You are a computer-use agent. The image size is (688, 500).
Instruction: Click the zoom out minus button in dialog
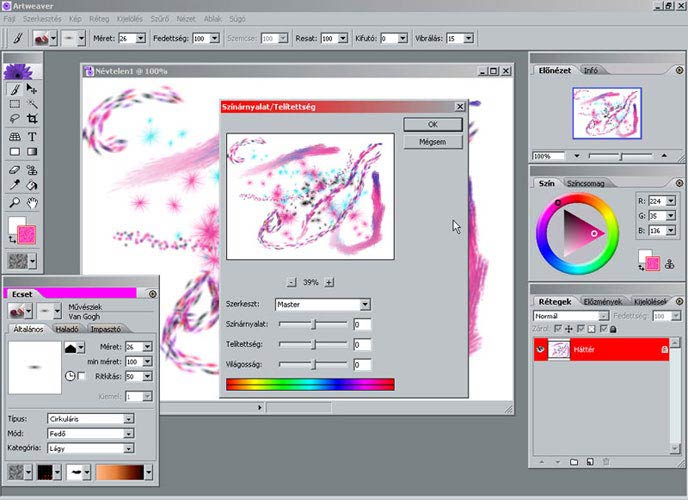click(291, 282)
